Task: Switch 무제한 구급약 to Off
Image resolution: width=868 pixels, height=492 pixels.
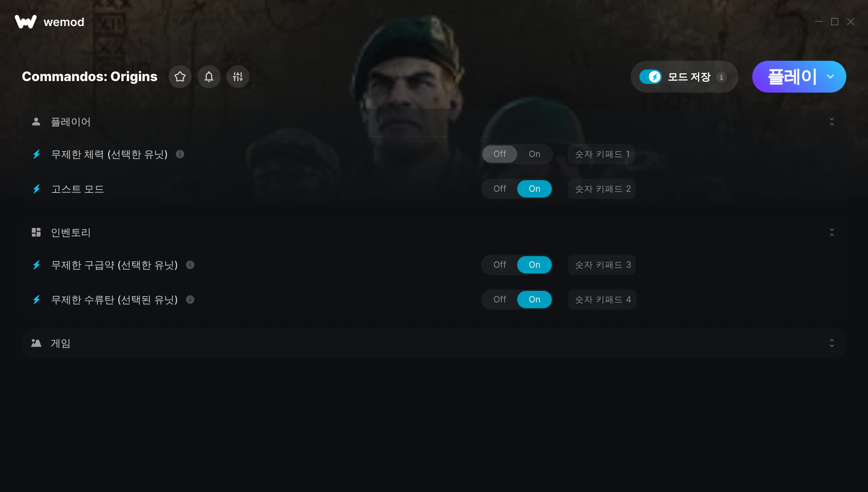Action: (x=499, y=265)
